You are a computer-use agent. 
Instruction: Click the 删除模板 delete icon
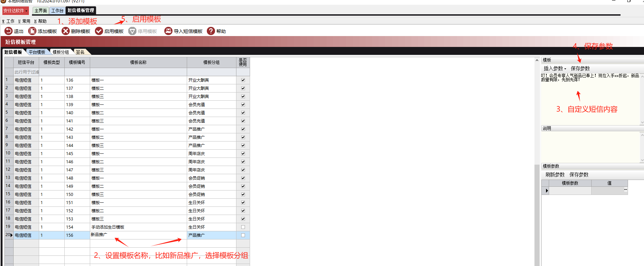point(66,31)
